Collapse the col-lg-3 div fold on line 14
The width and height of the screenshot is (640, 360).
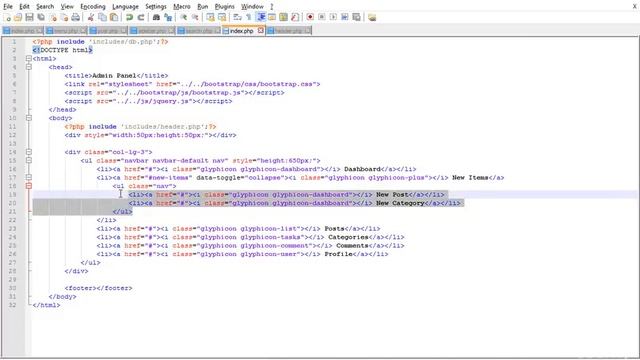click(x=29, y=152)
